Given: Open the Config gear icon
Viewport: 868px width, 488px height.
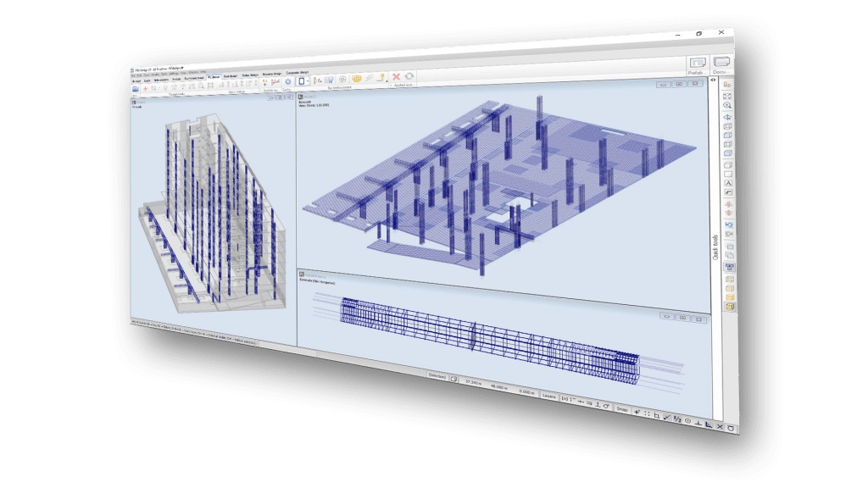Looking at the screenshot, I should coord(288,81).
